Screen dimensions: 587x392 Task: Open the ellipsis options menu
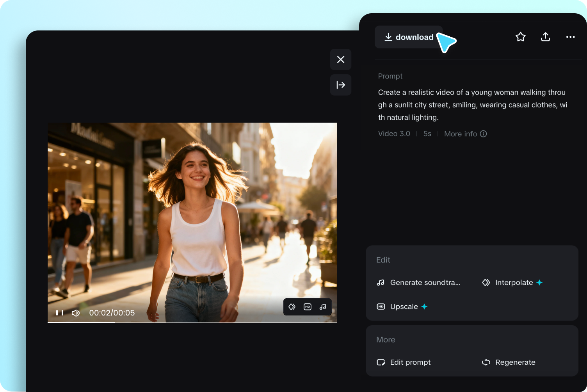point(570,37)
